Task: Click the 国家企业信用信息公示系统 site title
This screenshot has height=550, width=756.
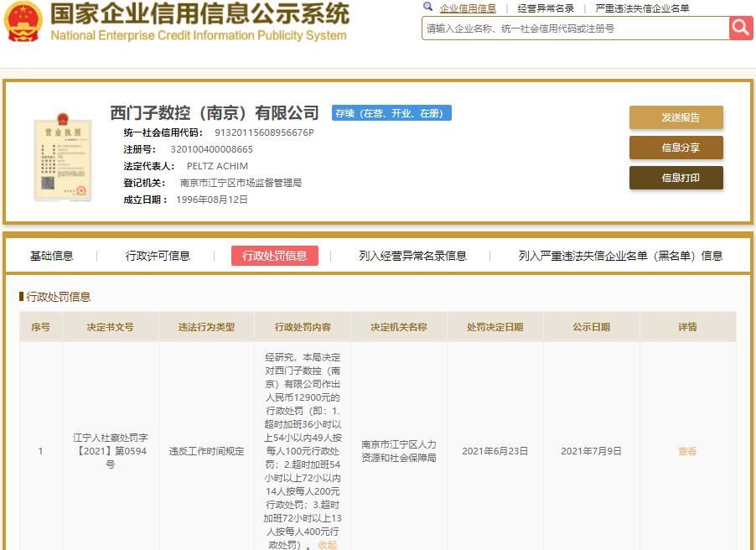Action: click(199, 14)
